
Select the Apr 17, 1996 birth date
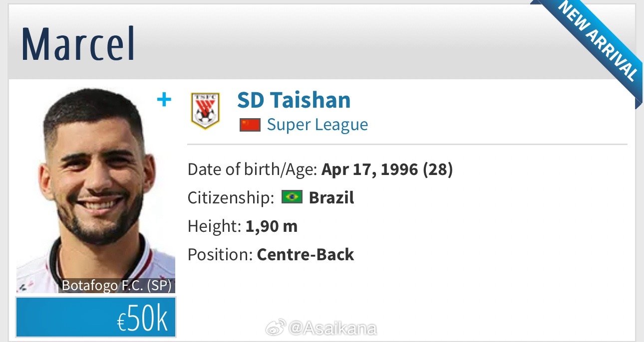[x=369, y=170]
